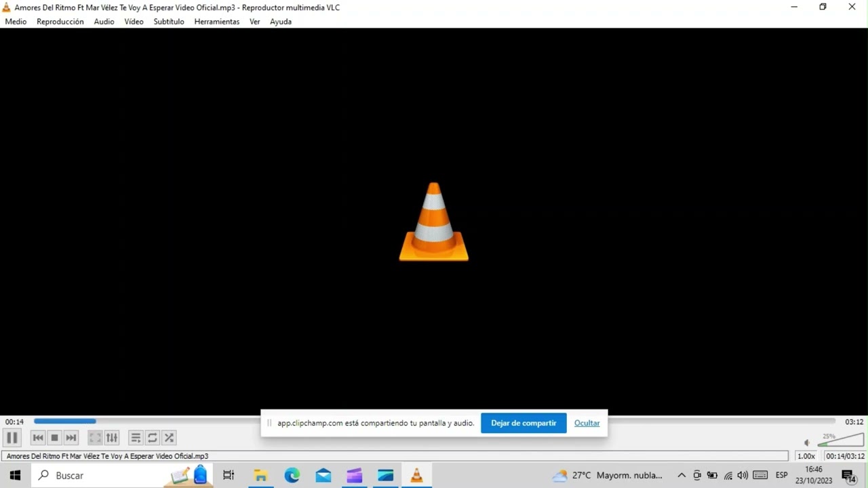Screen dimensions: 868x488
Task: Mute audio using the speaker icon
Action: [x=807, y=443]
